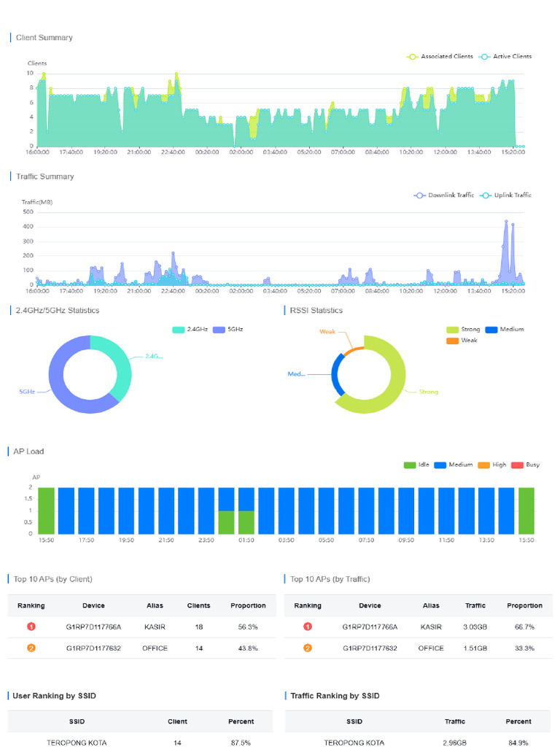Screen dimensions: 560x747
Task: Click device G1RP7D117766A in traffic table
Action: 370,627
